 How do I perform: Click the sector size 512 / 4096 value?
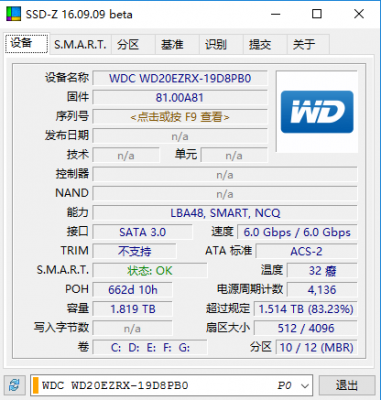[306, 328]
